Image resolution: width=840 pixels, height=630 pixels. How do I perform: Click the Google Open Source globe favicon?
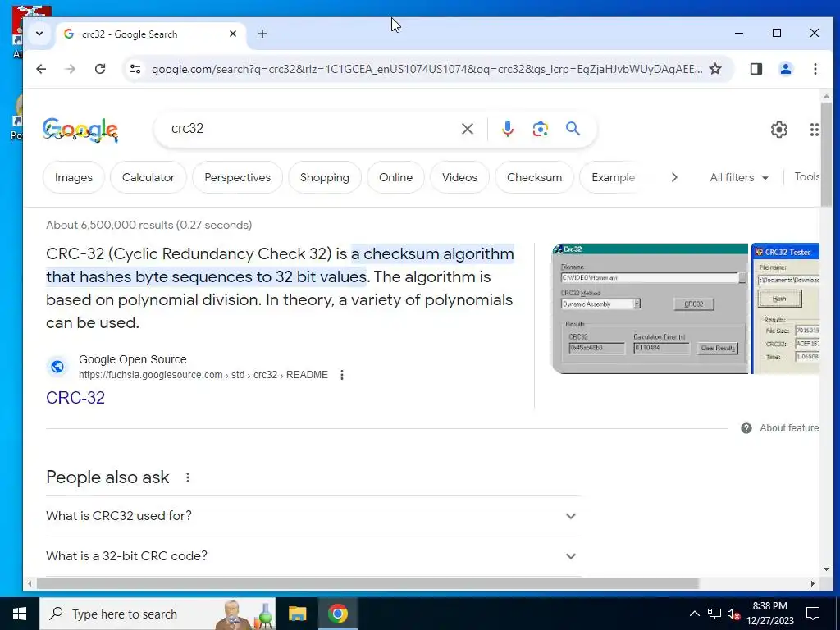coord(57,367)
